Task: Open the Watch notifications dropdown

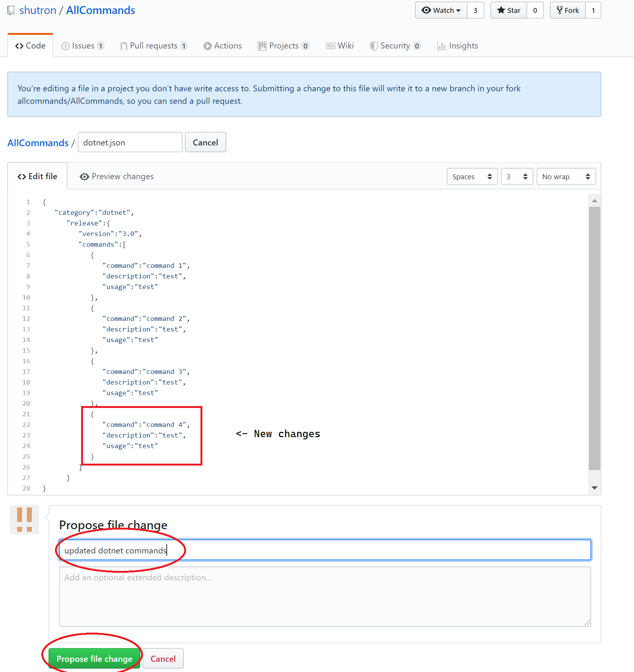Action: point(441,10)
